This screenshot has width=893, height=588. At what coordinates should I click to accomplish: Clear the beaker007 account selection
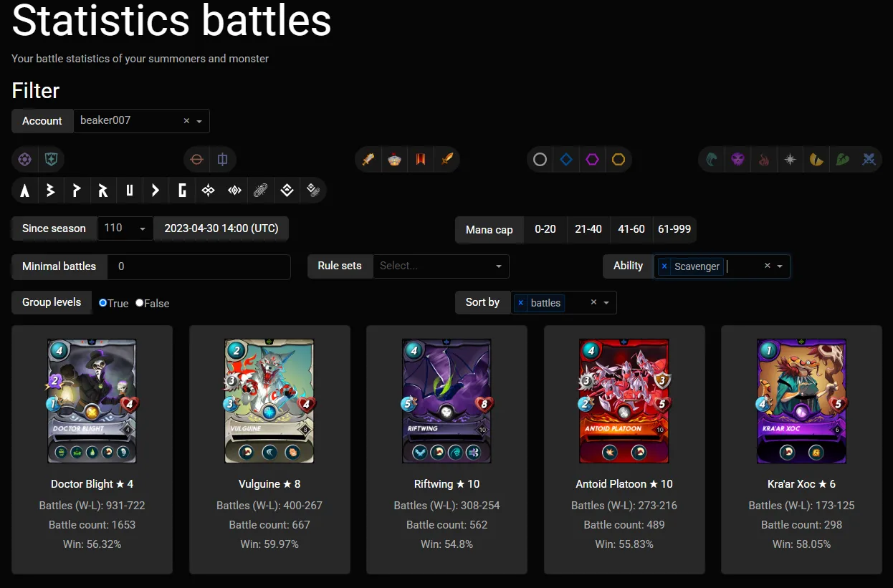[x=186, y=121]
